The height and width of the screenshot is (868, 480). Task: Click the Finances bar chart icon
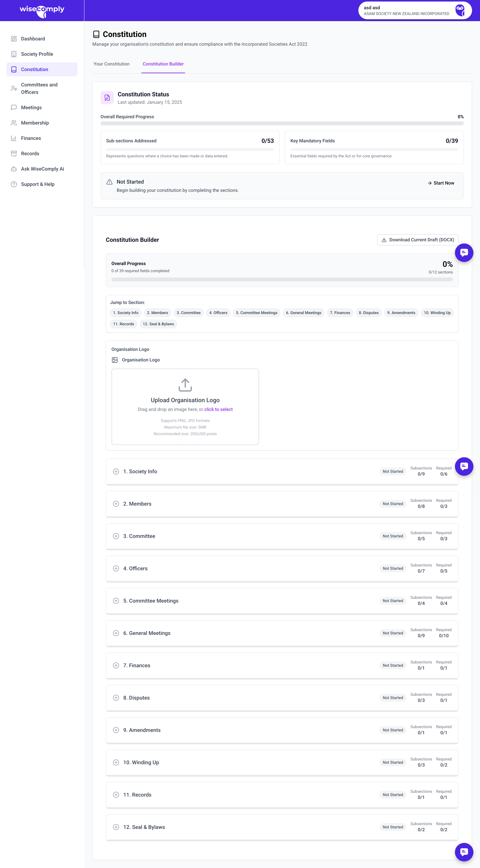[14, 139]
